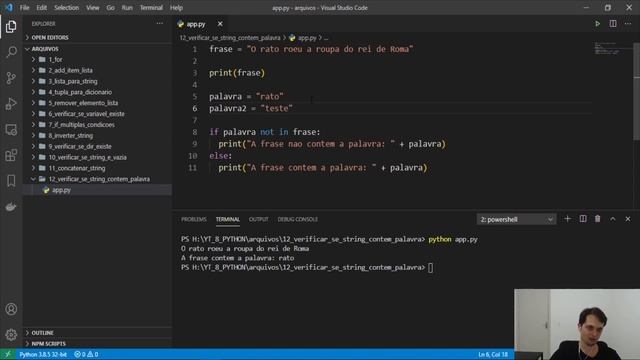Maximize the panel with up chevron
Screen dimensions: 640x360
pos(613,219)
